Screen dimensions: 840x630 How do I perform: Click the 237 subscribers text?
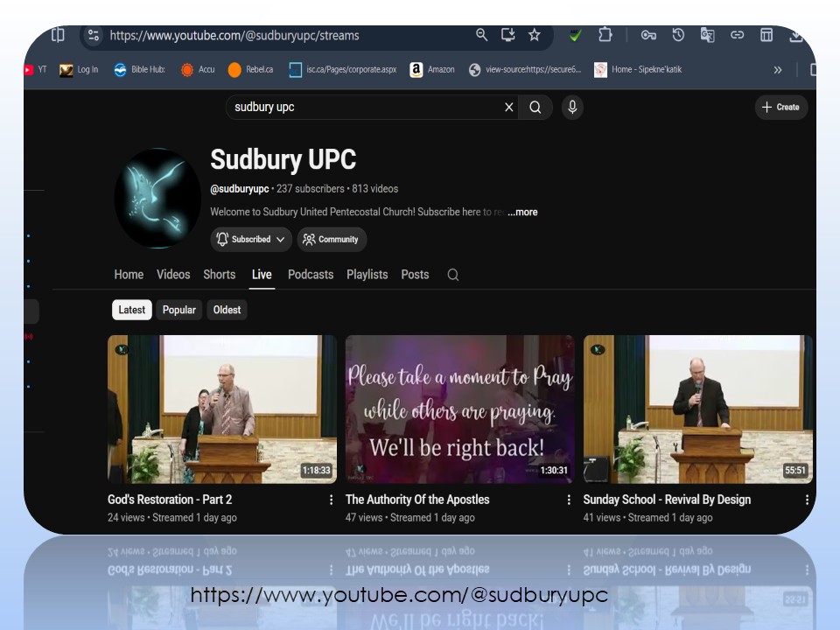click(311, 189)
